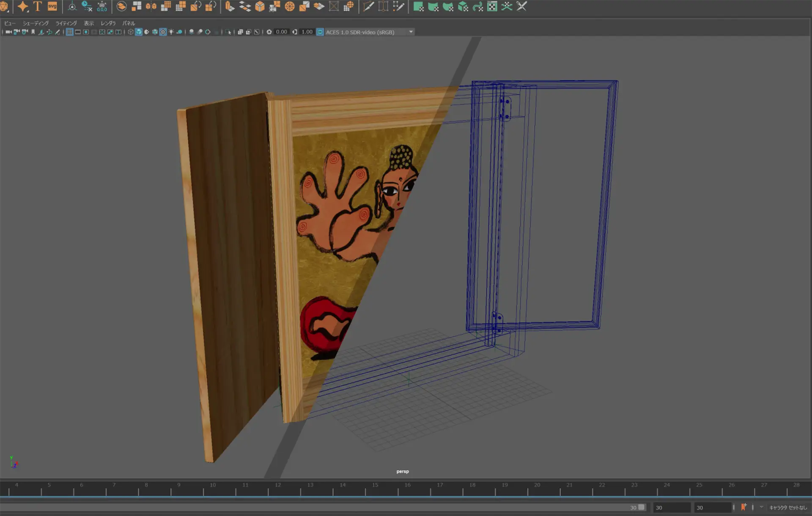
Task: Click the Bevel cube shelf icon
Action: click(x=260, y=6)
